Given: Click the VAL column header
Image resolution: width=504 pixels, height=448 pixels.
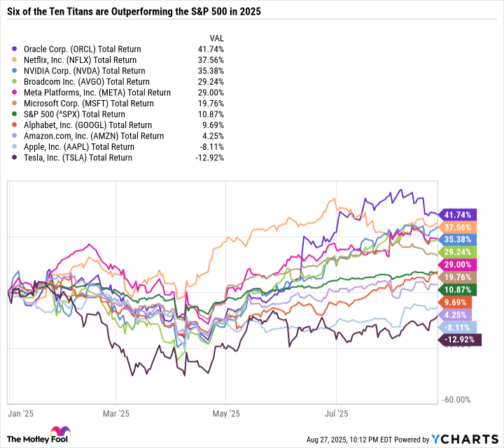Looking at the screenshot, I should click(x=218, y=37).
